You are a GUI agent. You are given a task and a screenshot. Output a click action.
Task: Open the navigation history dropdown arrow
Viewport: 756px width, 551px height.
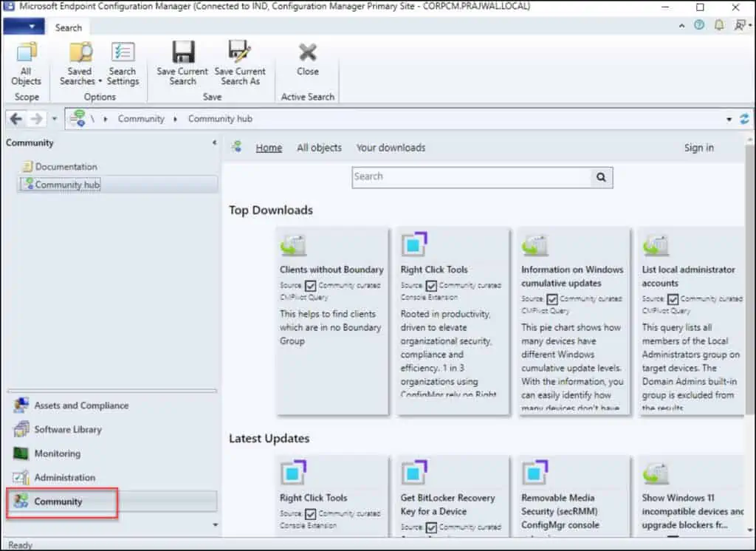point(55,119)
